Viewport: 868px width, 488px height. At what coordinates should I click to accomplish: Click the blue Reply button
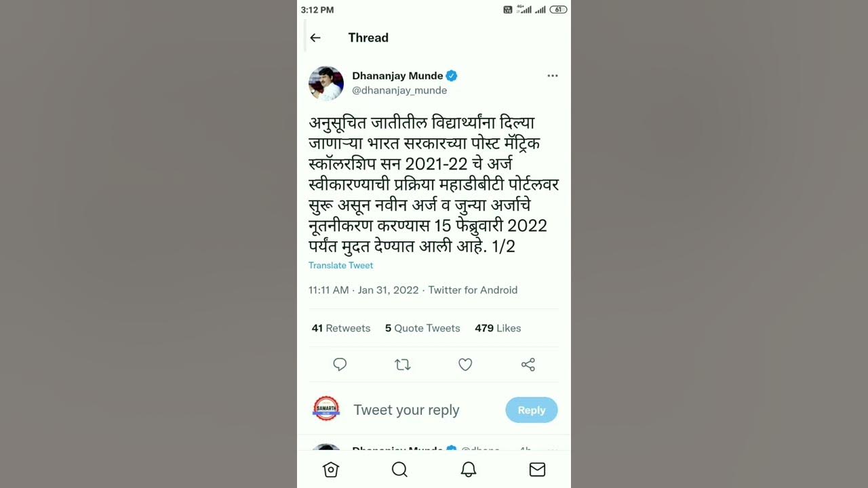[x=532, y=410]
